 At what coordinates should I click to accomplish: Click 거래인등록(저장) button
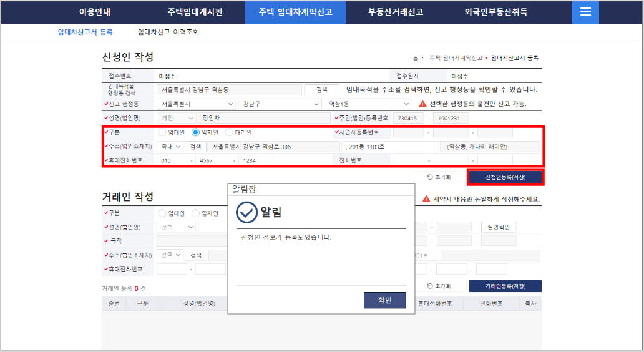(x=505, y=286)
